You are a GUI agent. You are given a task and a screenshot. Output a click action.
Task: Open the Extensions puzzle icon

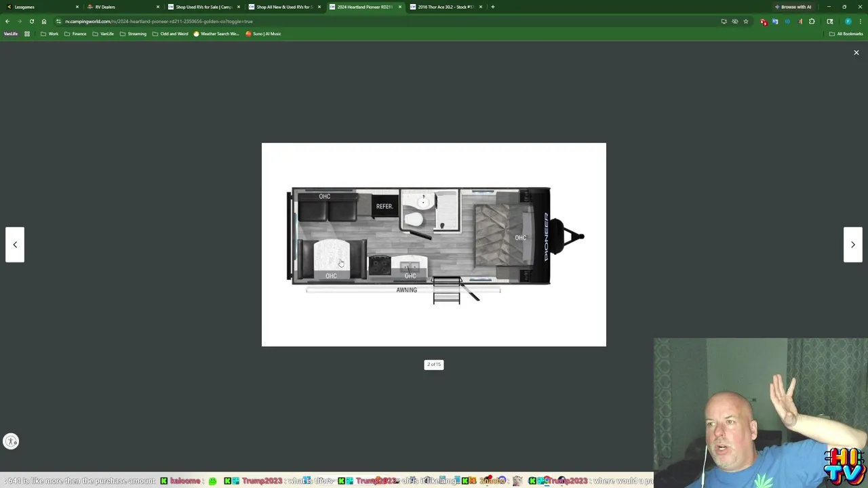(x=812, y=21)
